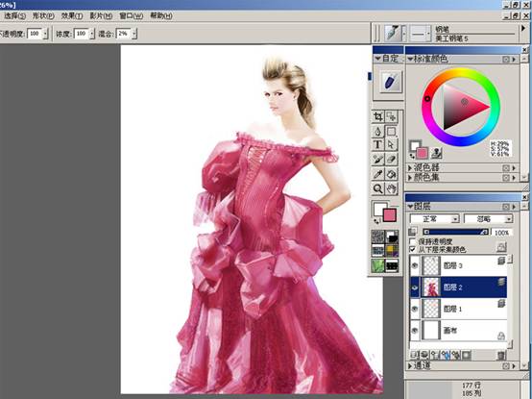Select the Eraser tool

tap(392, 160)
